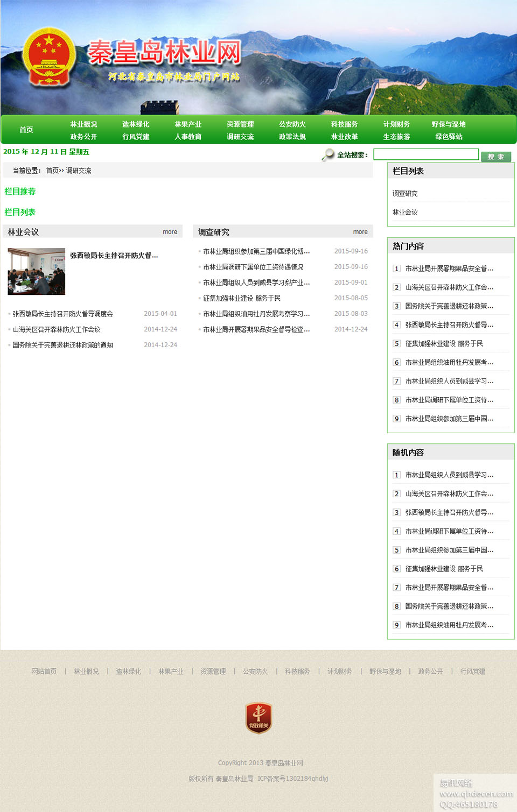Screen dimensions: 517x812
Task: Click the site search input field
Action: [425, 154]
